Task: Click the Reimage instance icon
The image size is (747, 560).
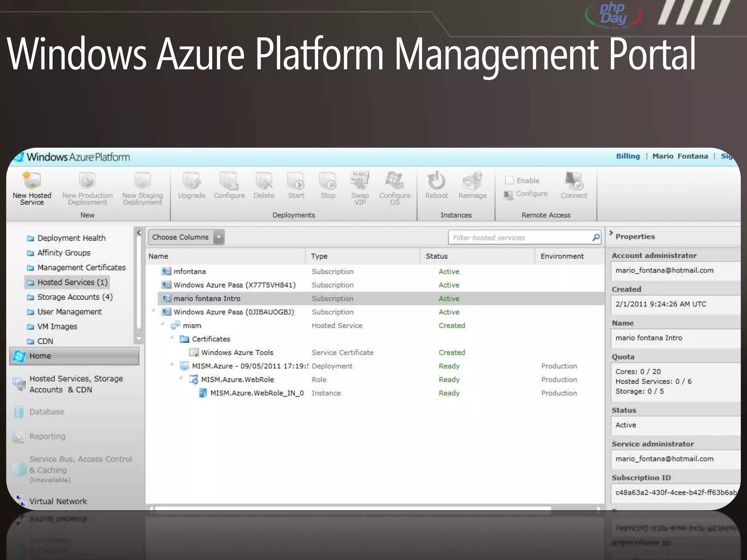Action: (x=472, y=181)
